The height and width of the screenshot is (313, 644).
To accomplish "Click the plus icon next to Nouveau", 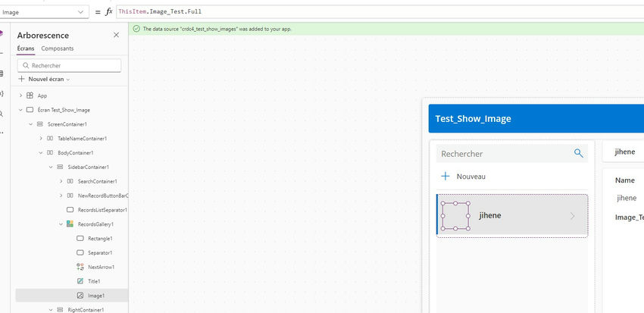I will (445, 177).
